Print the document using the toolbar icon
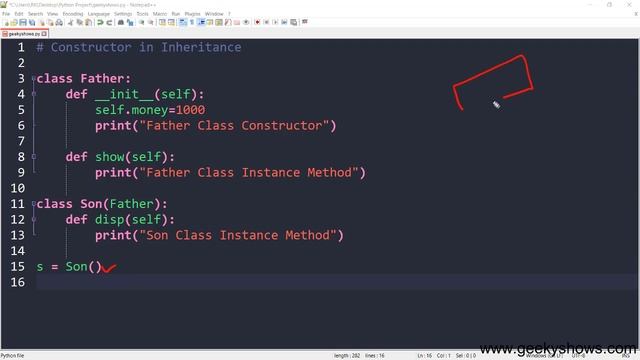 (x=59, y=22)
